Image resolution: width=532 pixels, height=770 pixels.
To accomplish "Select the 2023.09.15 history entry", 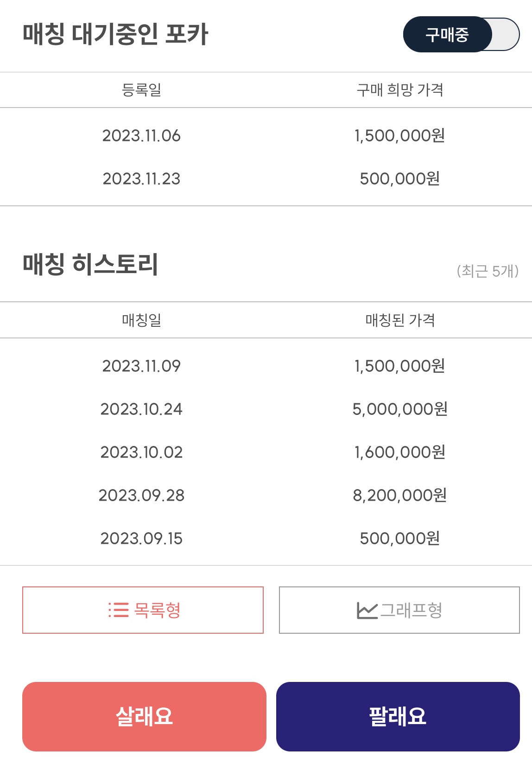I will tap(266, 538).
